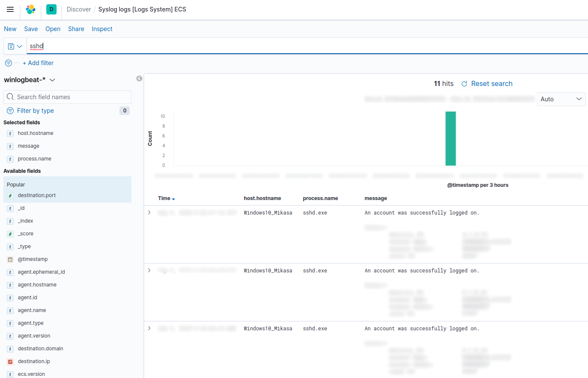Click the Syslog logs breadcrumb title

tap(142, 9)
